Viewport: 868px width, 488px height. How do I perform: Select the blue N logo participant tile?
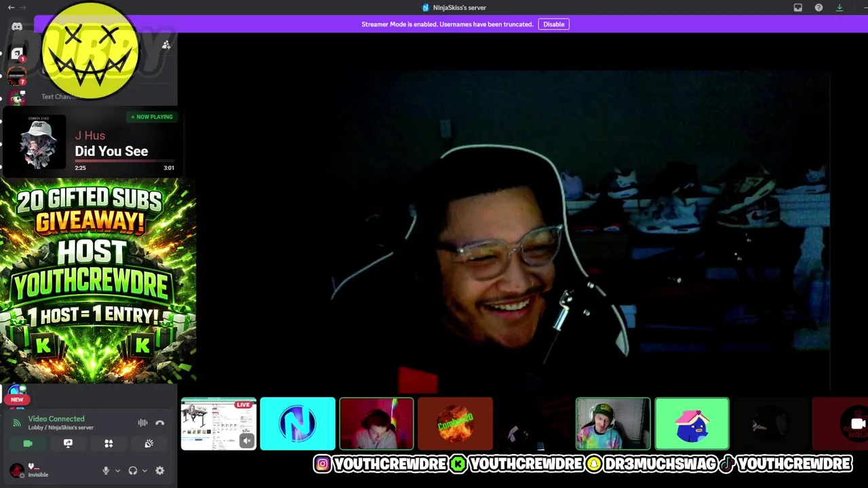click(x=297, y=424)
